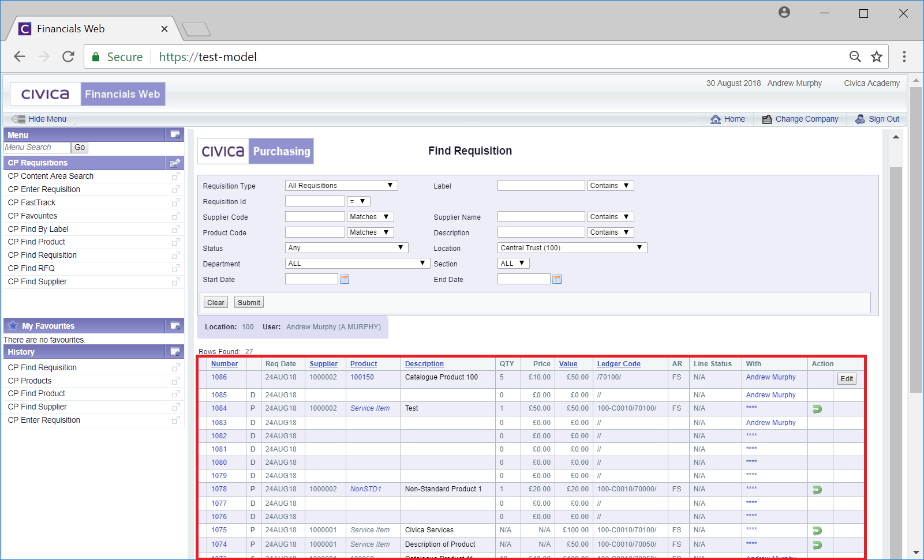Click NonSTD1 product link
The width and height of the screenshot is (924, 560).
366,489
